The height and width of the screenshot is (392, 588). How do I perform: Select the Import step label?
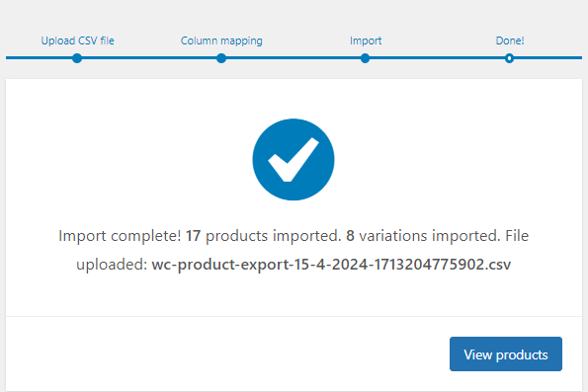pyautogui.click(x=366, y=40)
